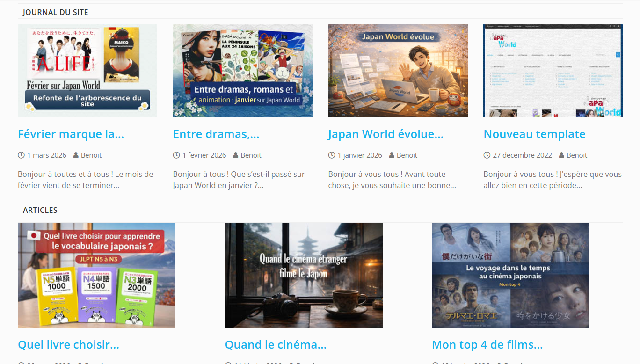The height and width of the screenshot is (364, 640).
Task: Open the "Quel livre choisir..." article link
Action: click(68, 345)
